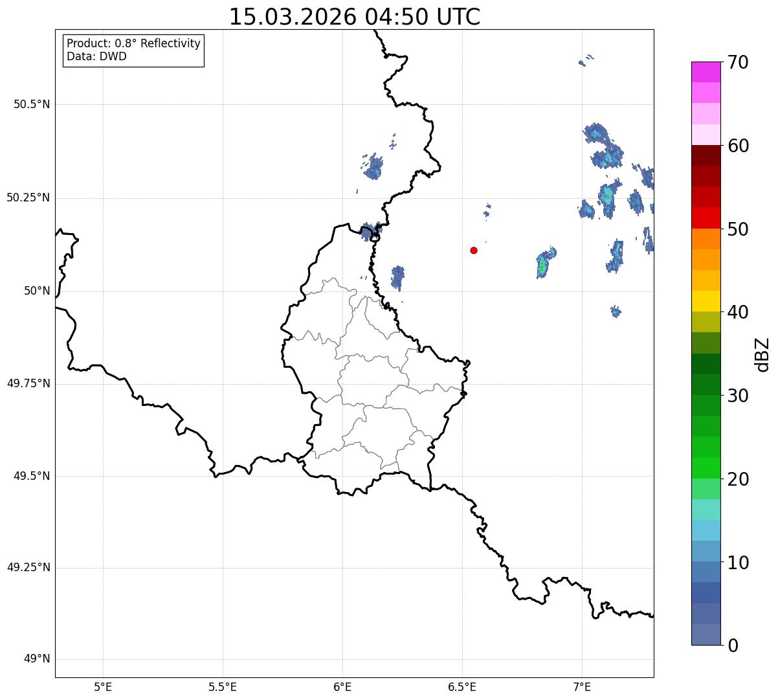Click the longitude label "7°E"

click(x=582, y=686)
